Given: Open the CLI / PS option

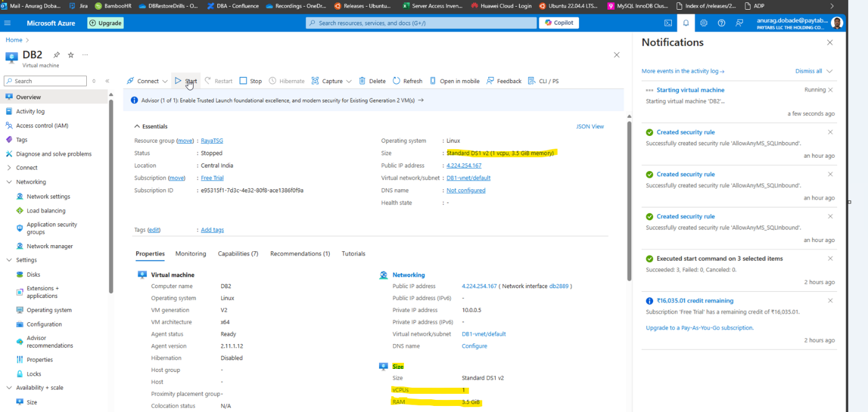Looking at the screenshot, I should (543, 81).
